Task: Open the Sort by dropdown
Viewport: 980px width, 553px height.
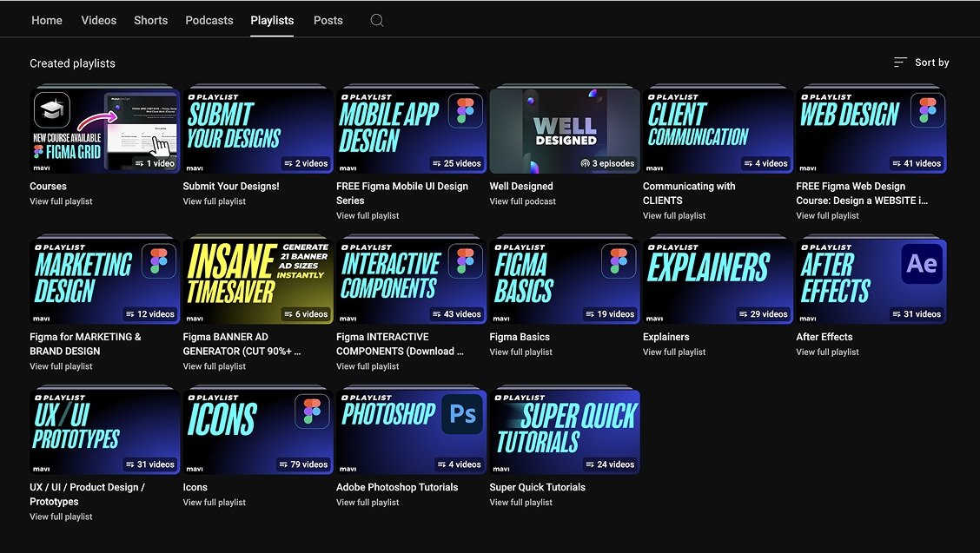Action: tap(921, 63)
